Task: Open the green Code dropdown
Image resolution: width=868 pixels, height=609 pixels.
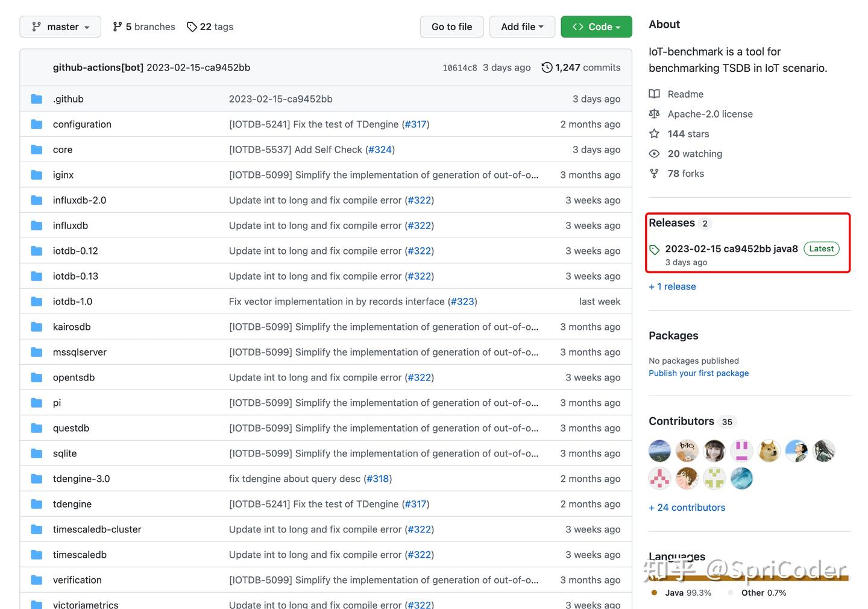Action: point(596,27)
